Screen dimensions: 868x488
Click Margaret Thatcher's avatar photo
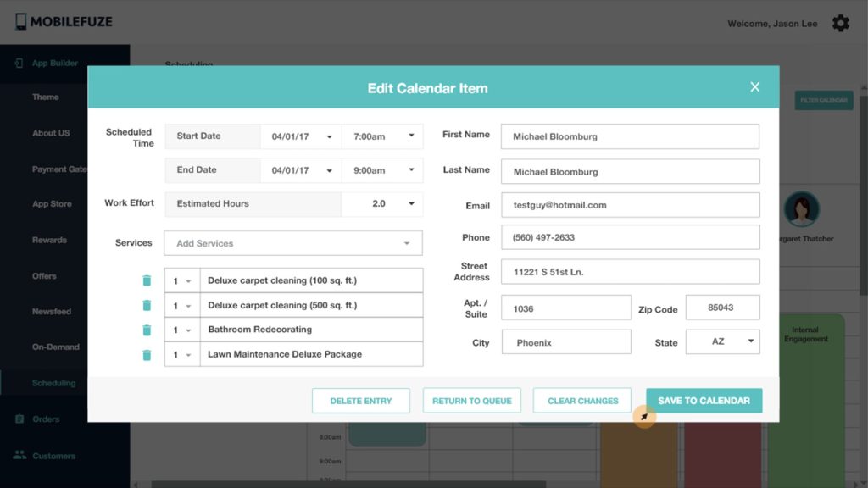(x=801, y=209)
